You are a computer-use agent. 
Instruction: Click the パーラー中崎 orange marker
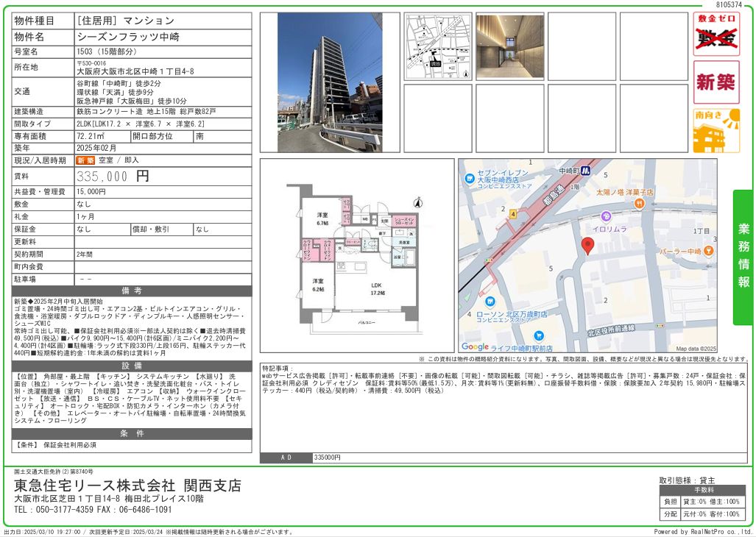coord(708,250)
